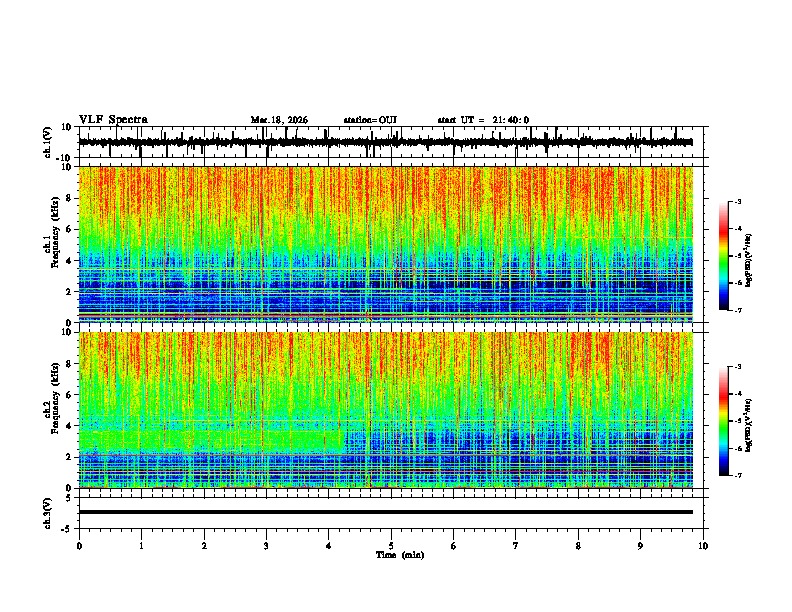Click the "-7" label on ch.2 color scale
Image resolution: width=792 pixels, height=612 pixels.
tap(738, 475)
